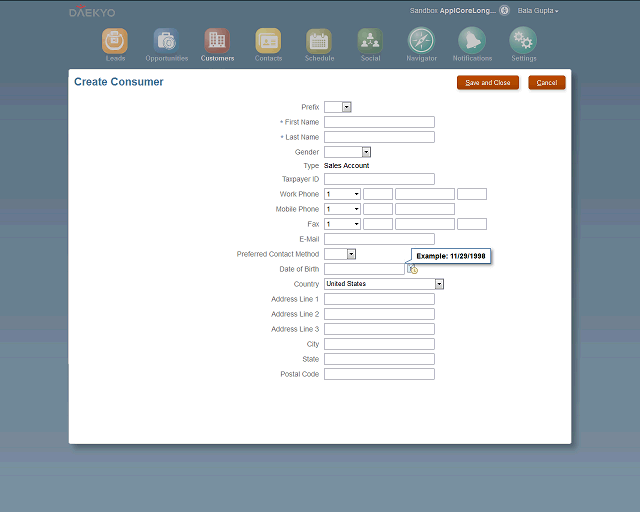The height and width of the screenshot is (512, 640).
Task: Open the Contacts icon
Action: 268,41
